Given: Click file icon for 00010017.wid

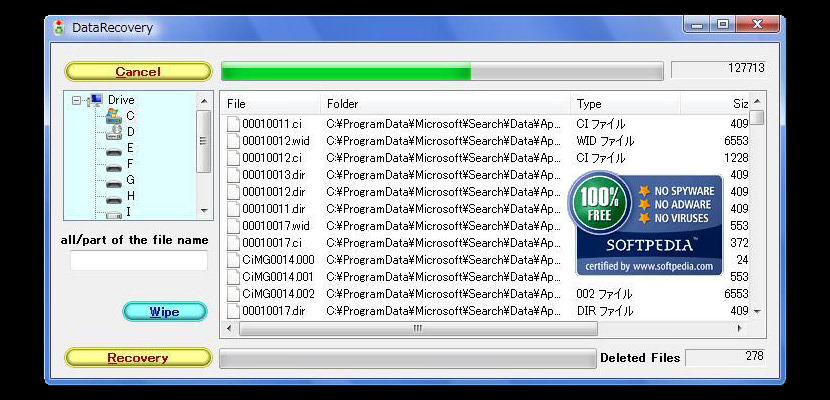Looking at the screenshot, I should click(233, 226).
